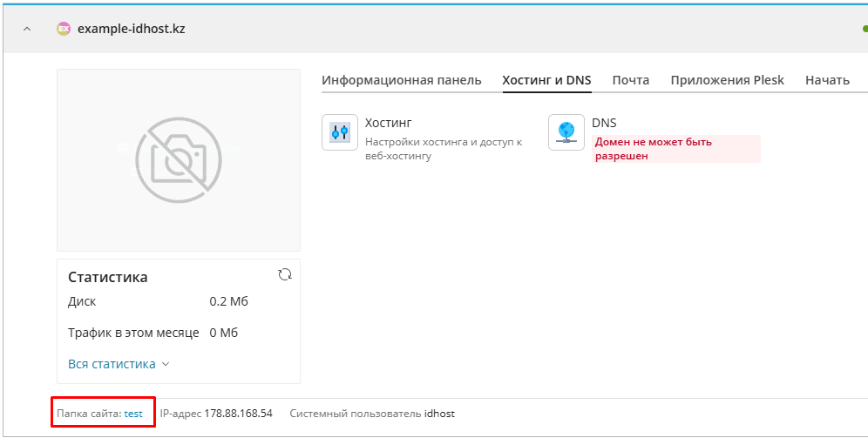Collapse the example-idhost.kz domain panel

click(26, 29)
